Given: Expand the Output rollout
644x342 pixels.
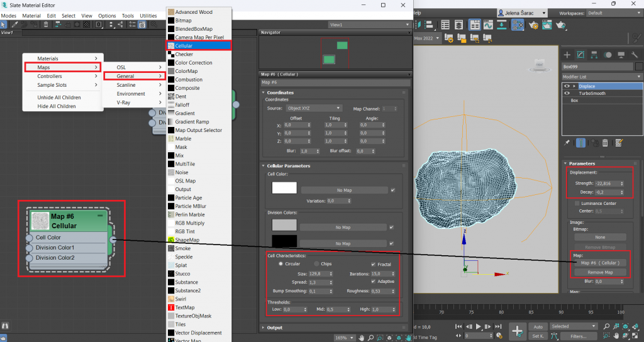Looking at the screenshot, I should [x=275, y=328].
